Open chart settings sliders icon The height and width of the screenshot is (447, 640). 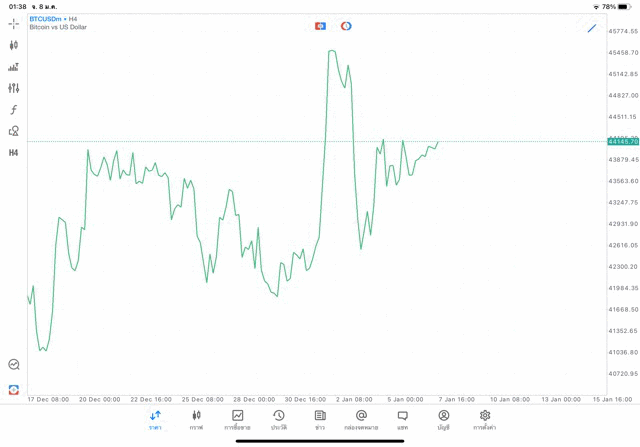tap(14, 89)
